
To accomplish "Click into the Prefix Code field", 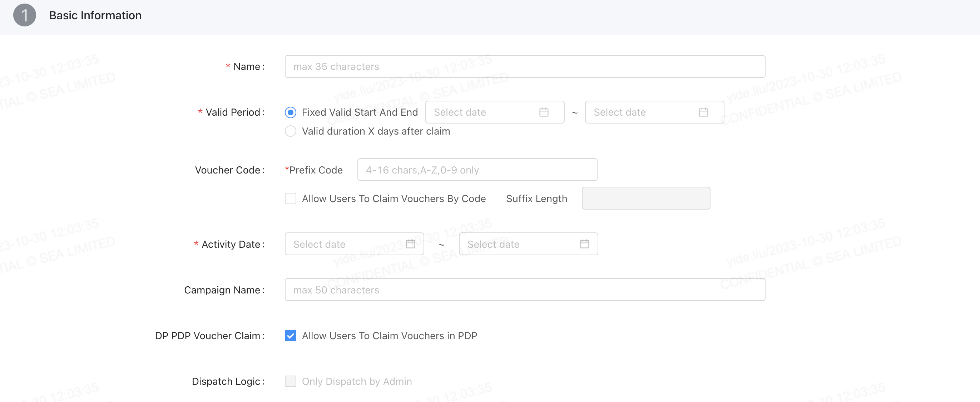I will (477, 170).
